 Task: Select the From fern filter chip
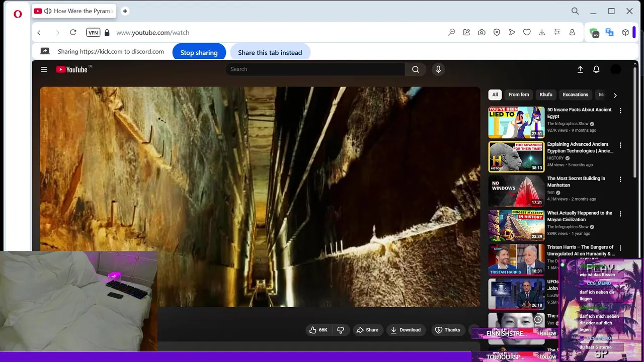[519, 95]
